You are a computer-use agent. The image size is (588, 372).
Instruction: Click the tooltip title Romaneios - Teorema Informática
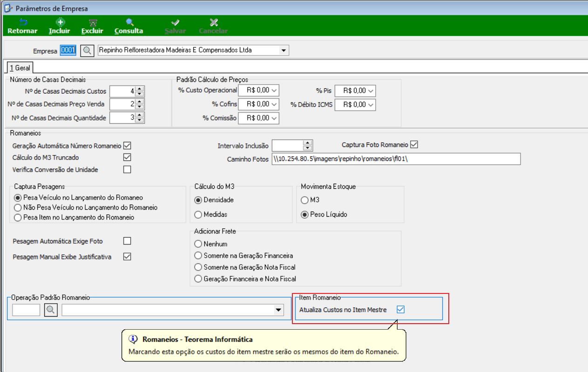[197, 339]
